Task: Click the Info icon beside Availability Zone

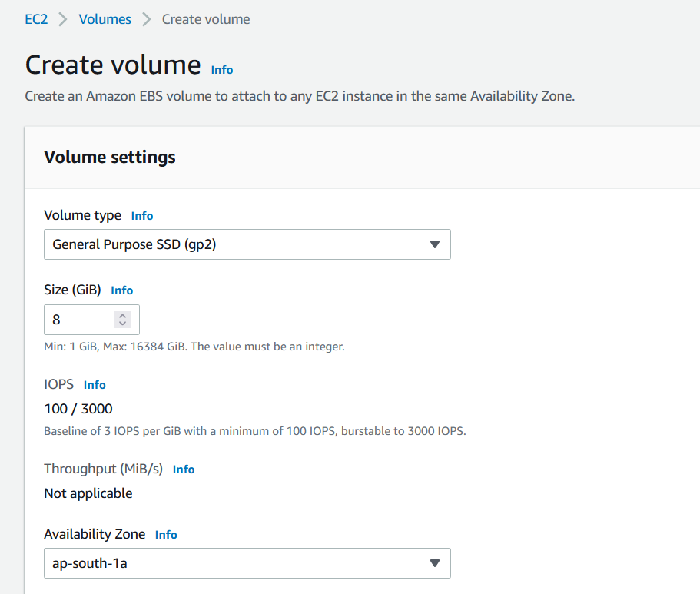Action: [166, 535]
